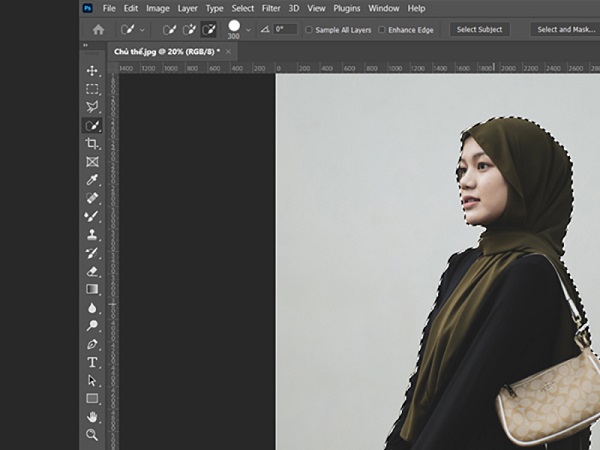600x450 pixels.
Task: Select the Pen tool
Action: tap(92, 344)
